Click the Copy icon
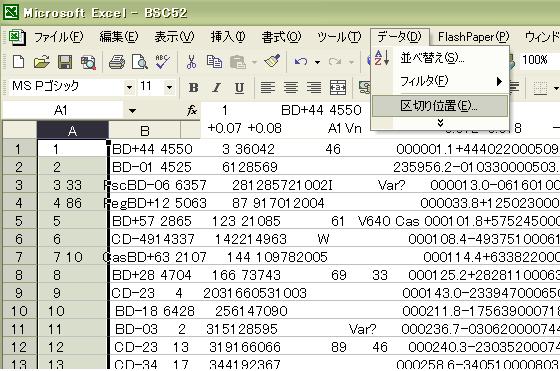The height and width of the screenshot is (371, 560). click(x=214, y=62)
